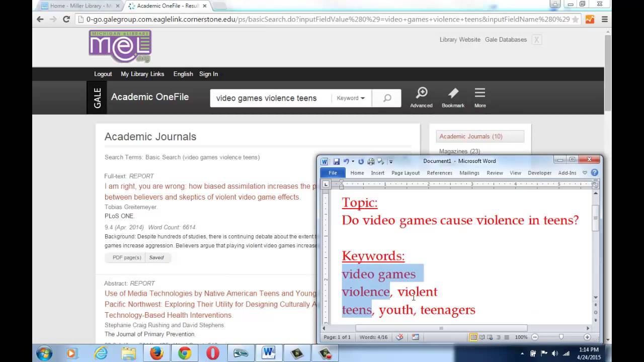644x362 pixels.
Task: Open Advanced search in Gale toolbar
Action: [421, 98]
